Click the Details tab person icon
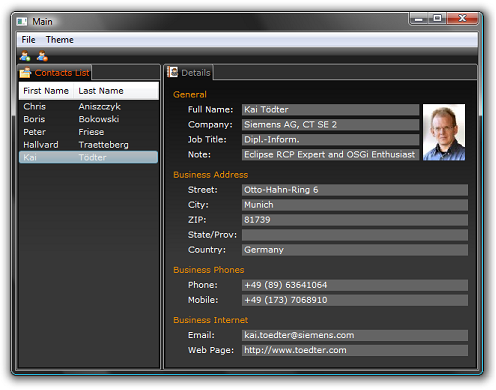The width and height of the screenshot is (496, 390). pyautogui.click(x=173, y=72)
